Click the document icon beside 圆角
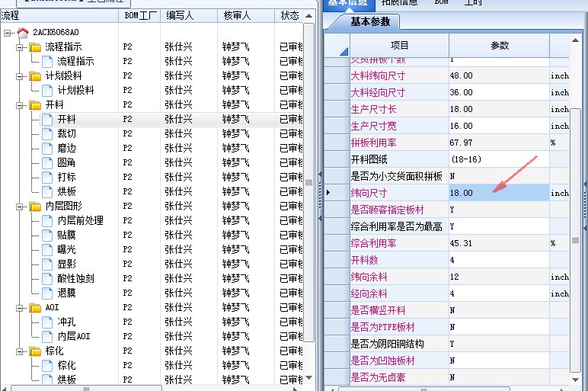 click(x=47, y=163)
